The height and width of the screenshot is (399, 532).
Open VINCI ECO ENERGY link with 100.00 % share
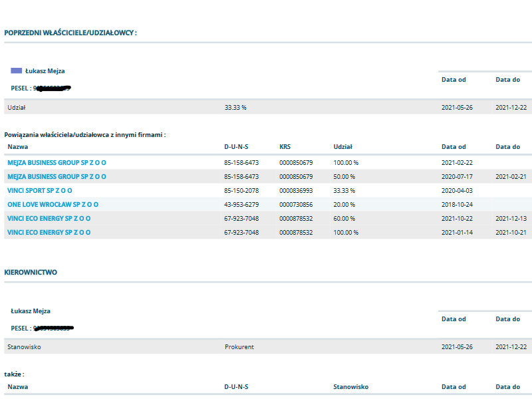tap(49, 232)
